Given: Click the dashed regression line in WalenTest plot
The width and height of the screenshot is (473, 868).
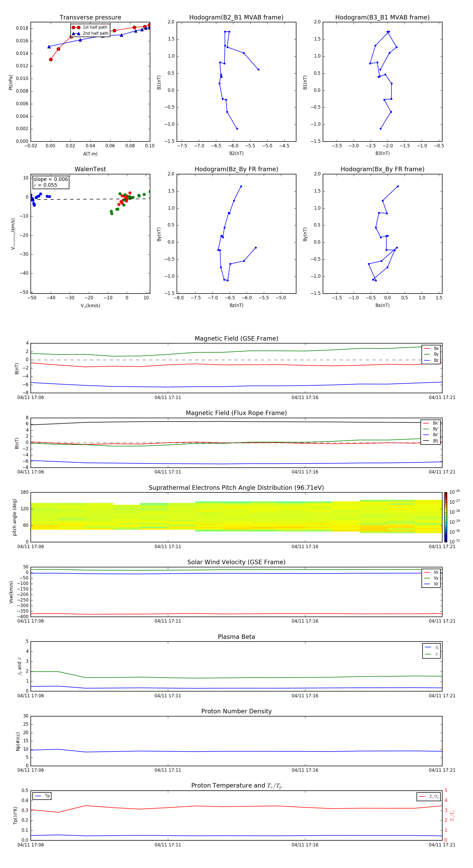Looking at the screenshot, I should pyautogui.click(x=90, y=199).
